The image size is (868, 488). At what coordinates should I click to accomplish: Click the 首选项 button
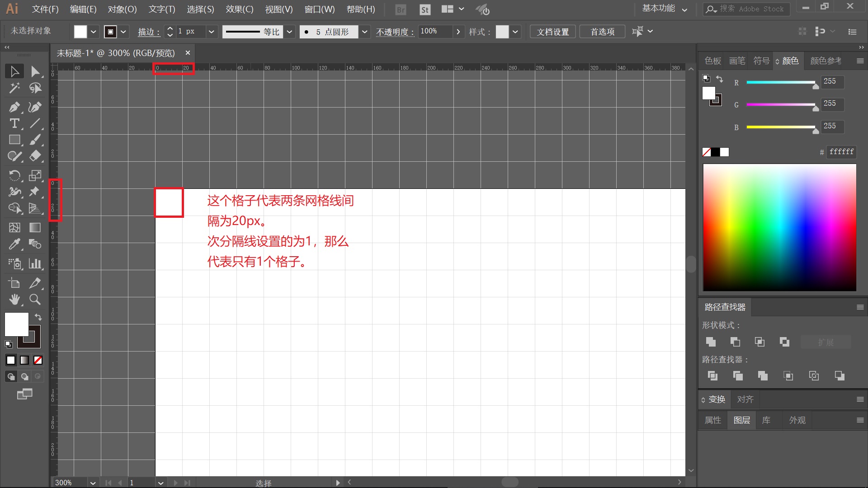pyautogui.click(x=602, y=32)
